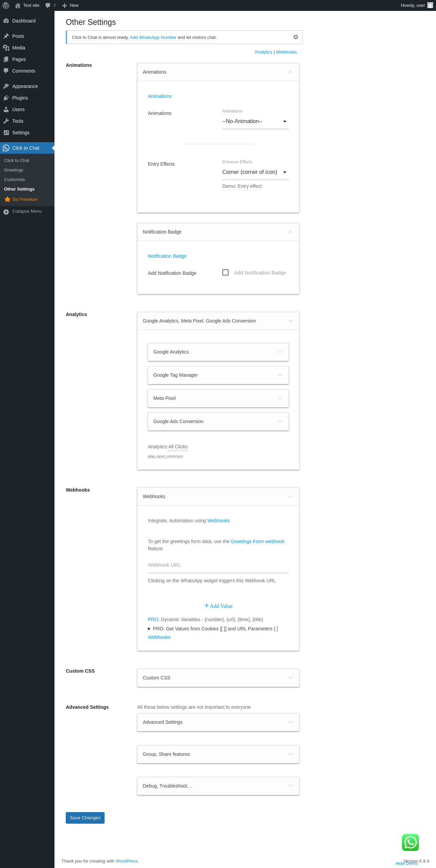Click the Appearance brush icon
The width and height of the screenshot is (436, 868).
coord(6,86)
